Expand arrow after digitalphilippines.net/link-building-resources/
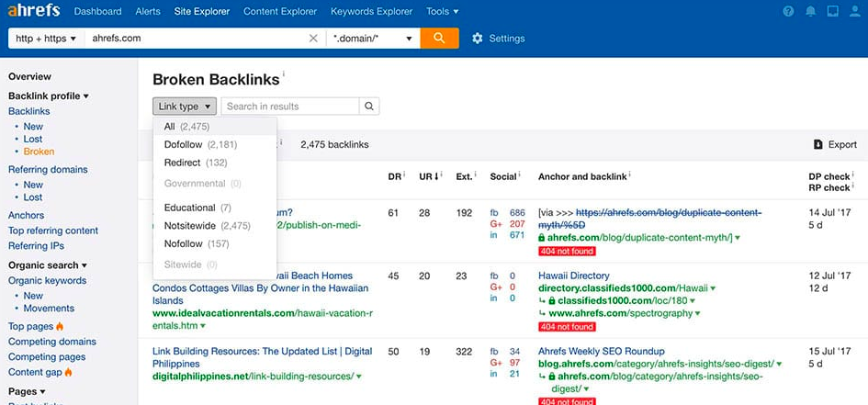 point(359,377)
